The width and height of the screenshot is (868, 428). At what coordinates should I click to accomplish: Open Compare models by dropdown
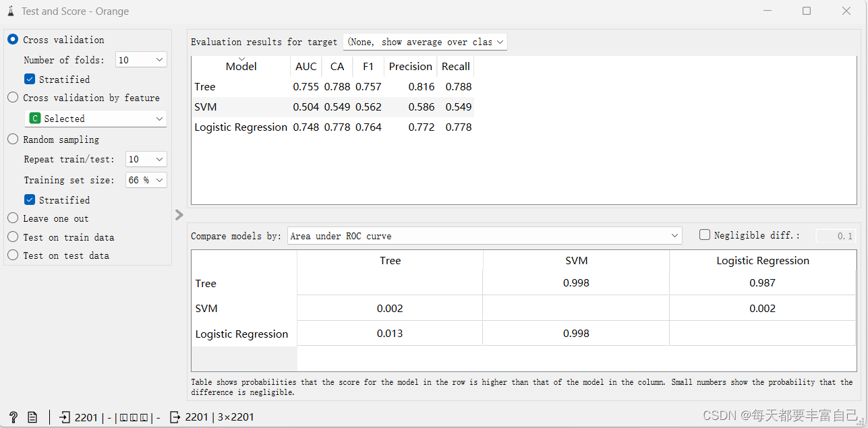[x=485, y=236]
